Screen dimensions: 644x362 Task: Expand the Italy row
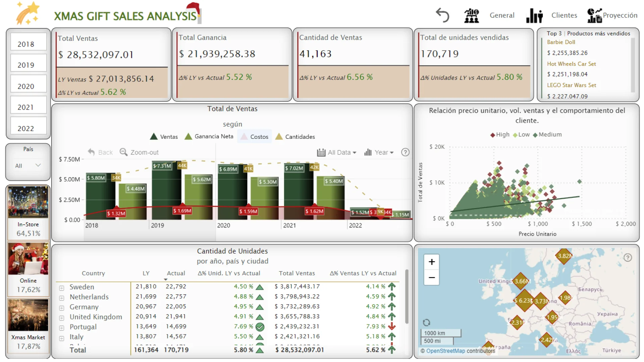[x=62, y=339]
